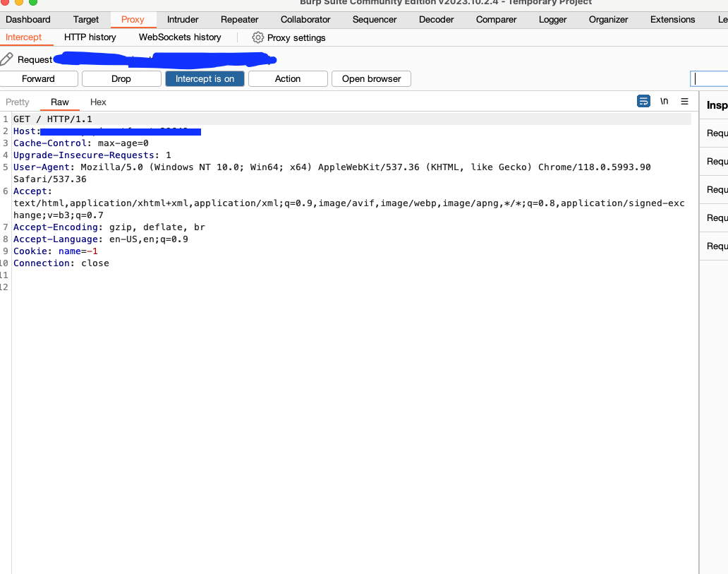Click 'Safari/537.36' wrapped text
This screenshot has width=728, height=574.
pos(49,179)
